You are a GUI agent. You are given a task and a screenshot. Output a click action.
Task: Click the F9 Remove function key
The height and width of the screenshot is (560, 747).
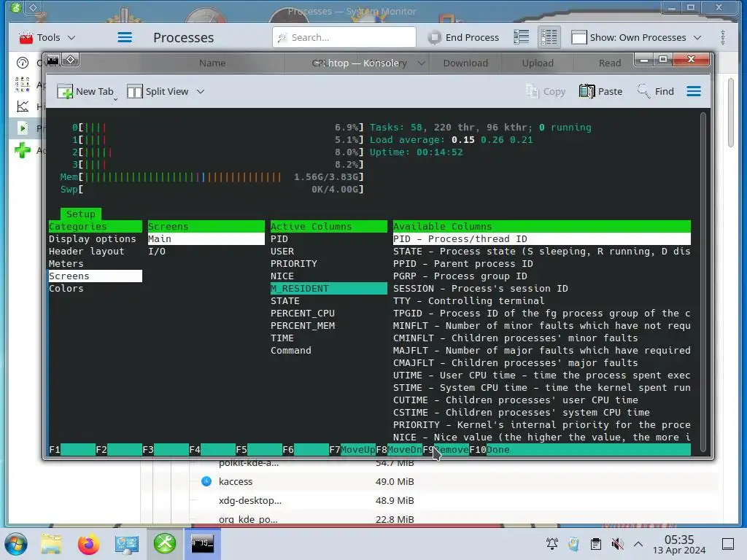(x=446, y=449)
